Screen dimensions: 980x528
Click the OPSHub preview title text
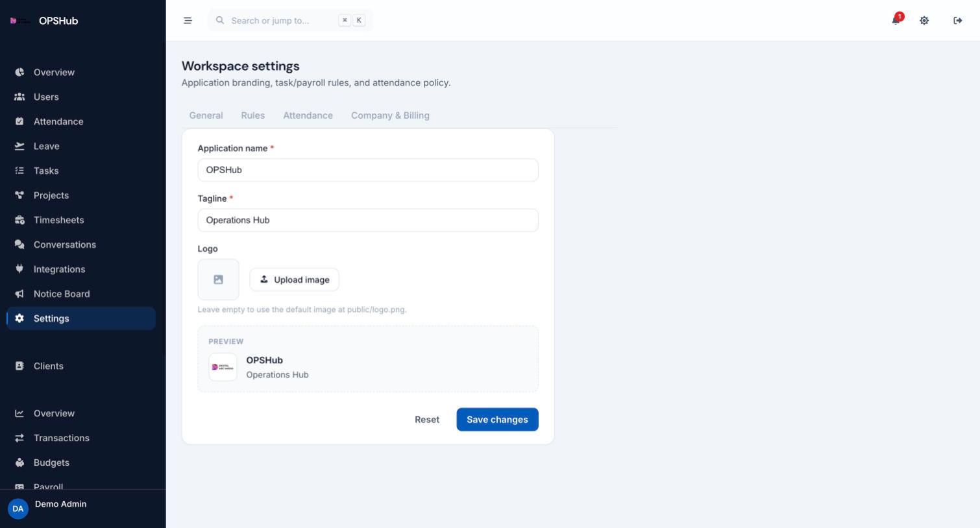(x=264, y=360)
